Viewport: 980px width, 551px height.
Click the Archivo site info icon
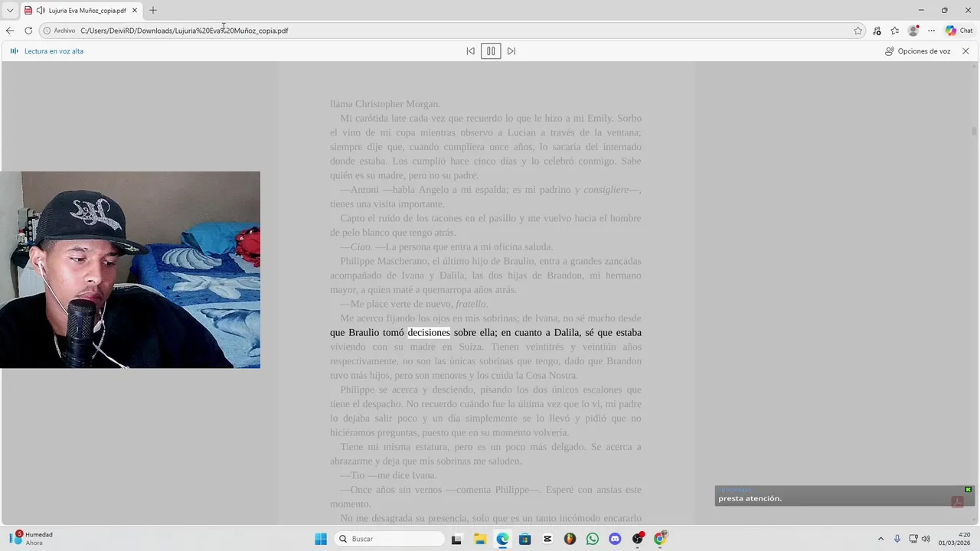47,31
